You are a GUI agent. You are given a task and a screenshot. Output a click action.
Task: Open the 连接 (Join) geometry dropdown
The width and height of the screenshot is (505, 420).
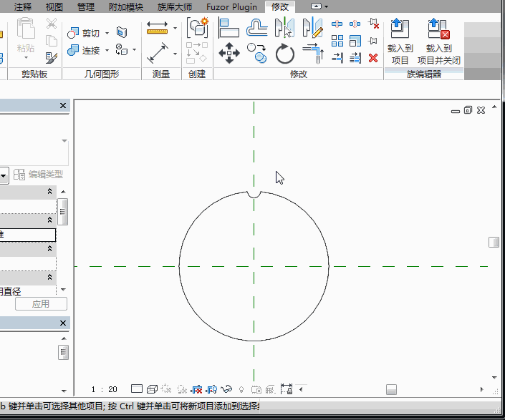pyautogui.click(x=107, y=50)
